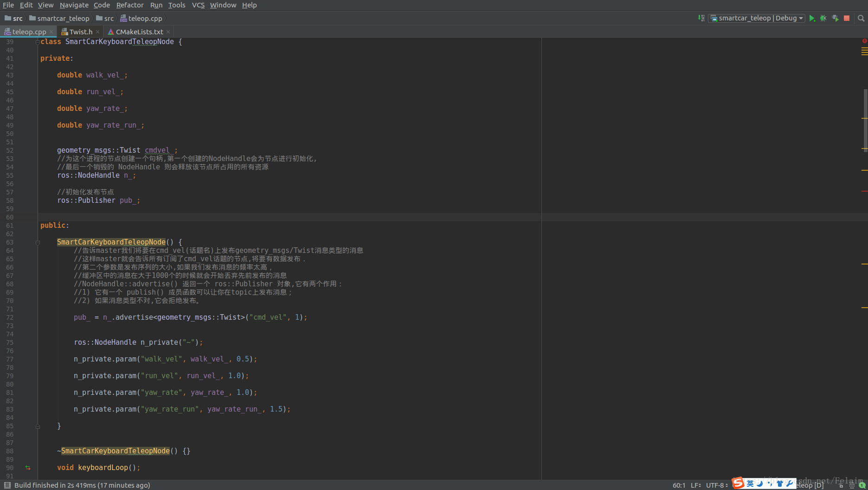The height and width of the screenshot is (490, 868).
Task: Stop the running process with red square
Action: click(x=847, y=18)
